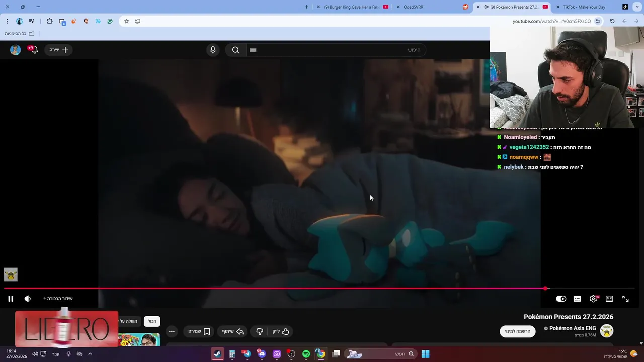Go back to the previous page

[x=636, y=21]
